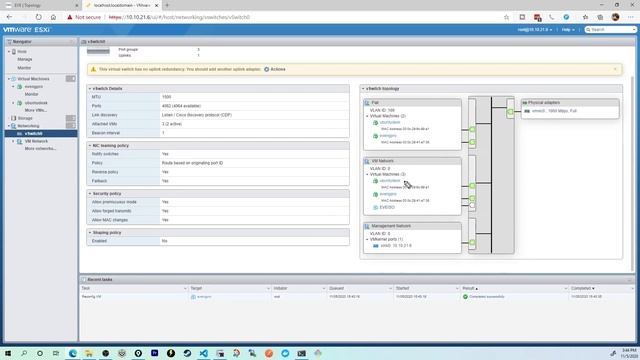Open the Windows Start menu
This screenshot has width=640, height=360.
[x=8, y=353]
